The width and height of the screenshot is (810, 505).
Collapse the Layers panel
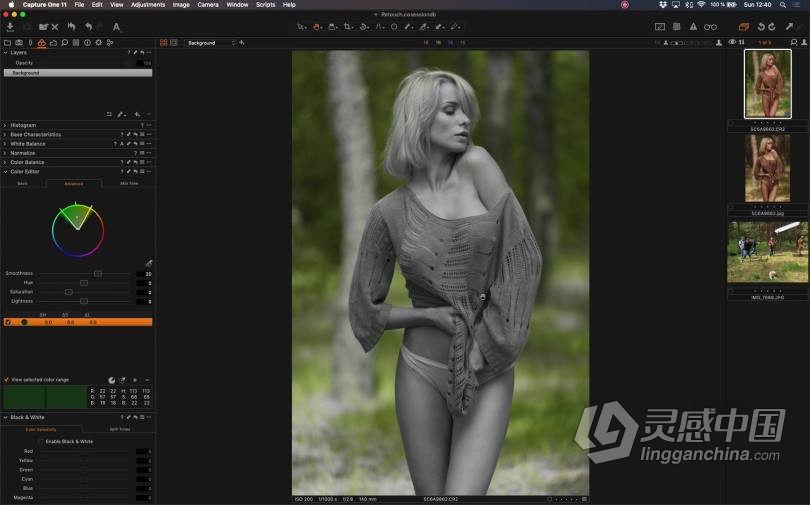point(5,53)
